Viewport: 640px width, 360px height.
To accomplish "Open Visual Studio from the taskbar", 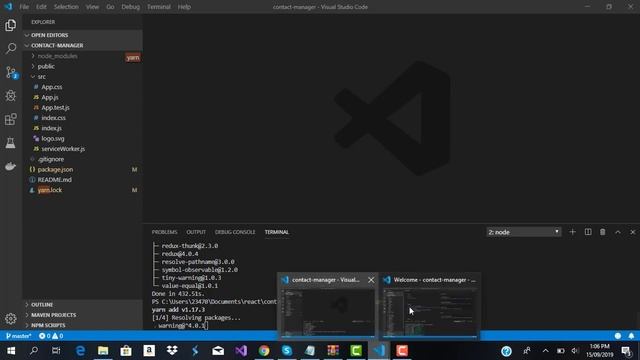I will coord(241,351).
